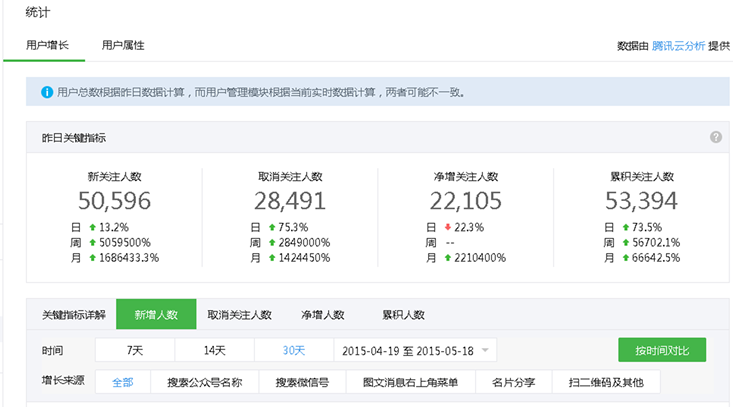
Task: View the 累积人数 metric tab
Action: [403, 314]
